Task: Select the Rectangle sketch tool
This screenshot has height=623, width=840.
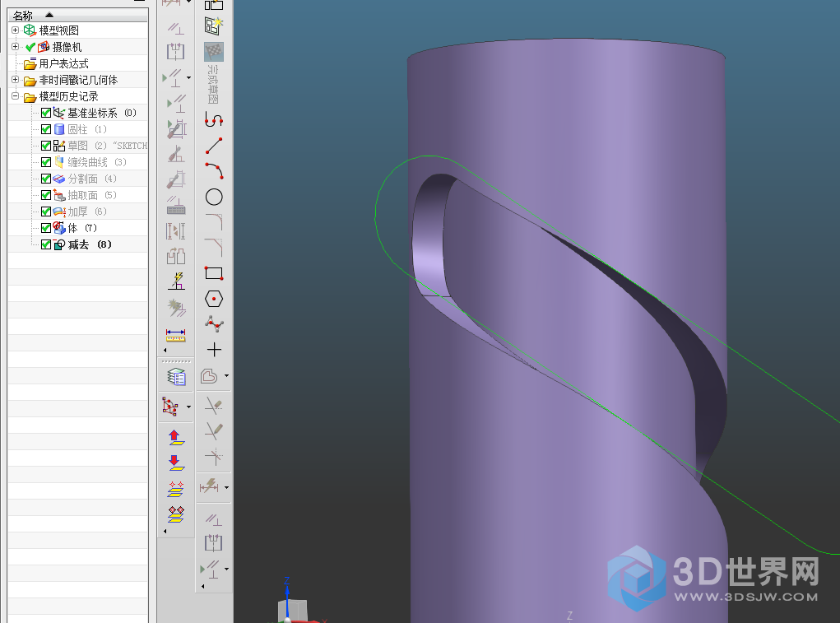Action: pyautogui.click(x=214, y=273)
